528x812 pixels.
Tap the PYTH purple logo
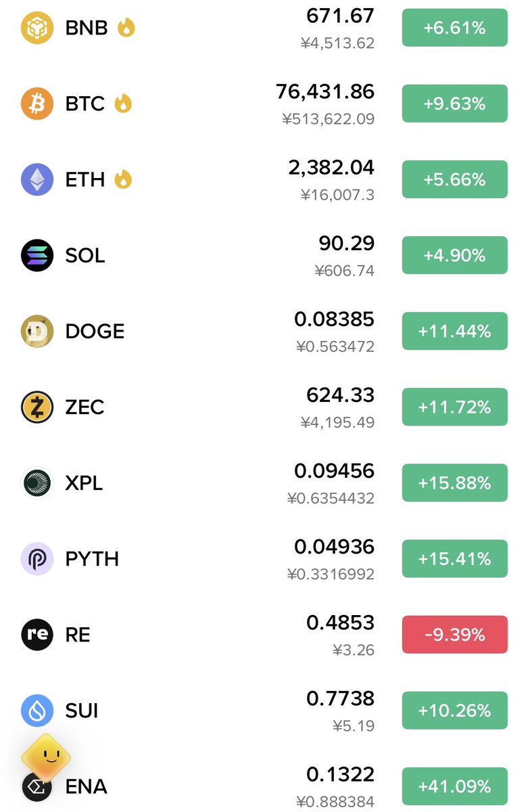[37, 558]
